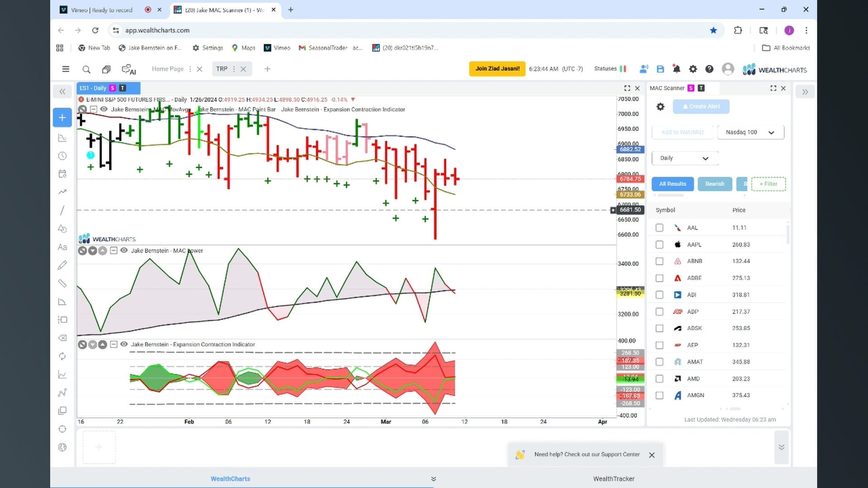
Task: Switch to the Vimeo browser tab
Action: pyautogui.click(x=102, y=10)
